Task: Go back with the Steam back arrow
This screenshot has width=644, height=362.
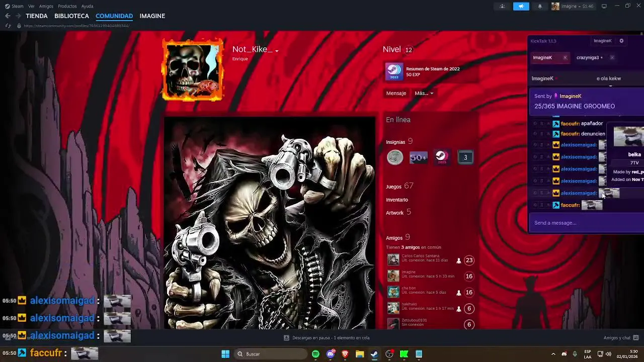Action: [x=8, y=16]
